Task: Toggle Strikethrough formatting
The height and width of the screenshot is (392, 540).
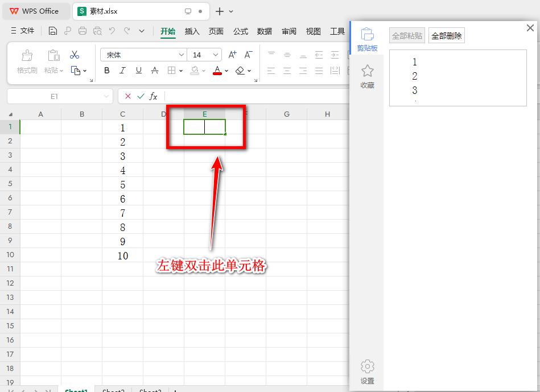Action: pyautogui.click(x=155, y=71)
